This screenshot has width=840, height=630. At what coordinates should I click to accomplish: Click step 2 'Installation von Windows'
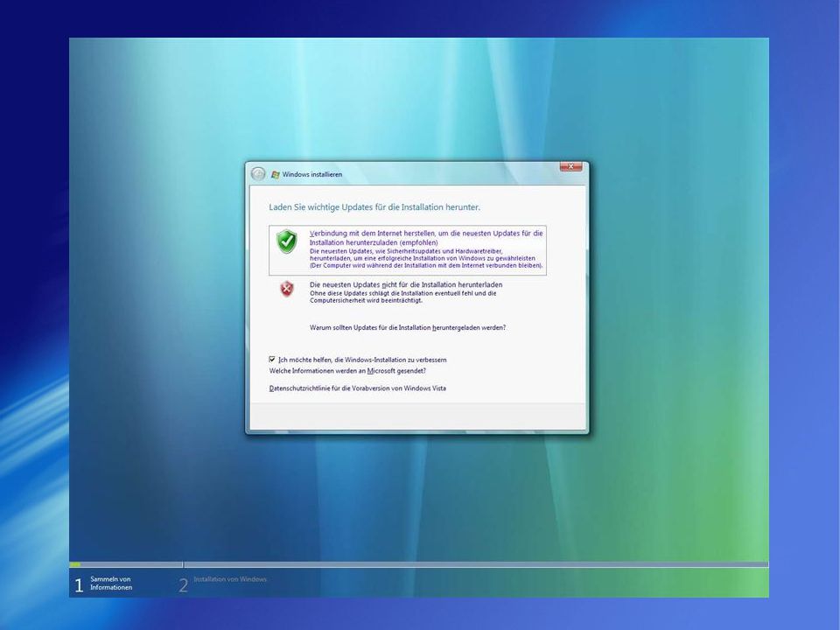click(x=223, y=583)
